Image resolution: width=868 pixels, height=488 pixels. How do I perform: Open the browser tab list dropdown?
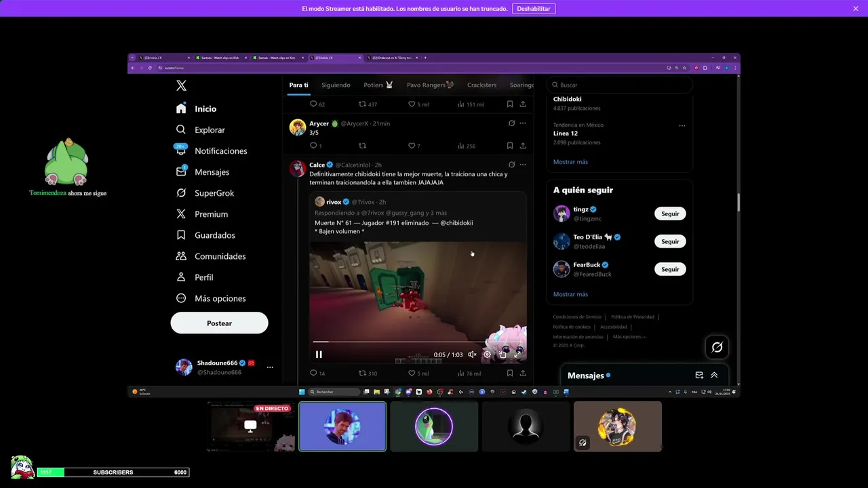[x=132, y=58]
